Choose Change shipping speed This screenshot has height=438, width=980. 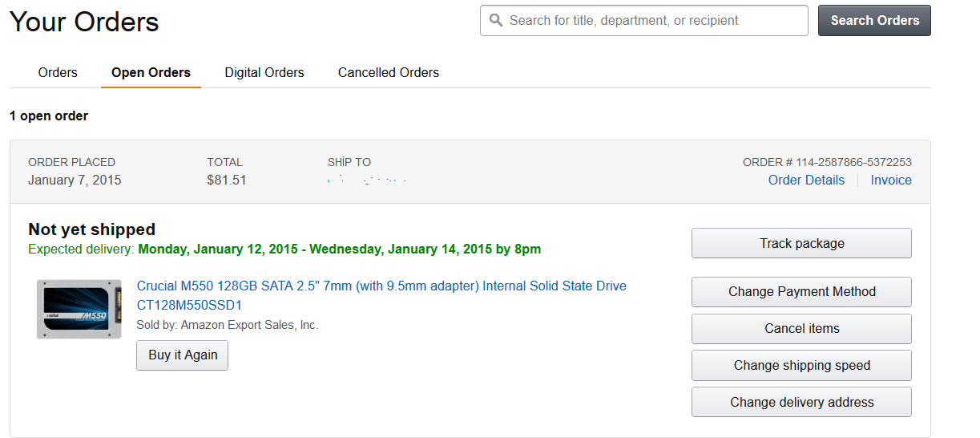[801, 366]
